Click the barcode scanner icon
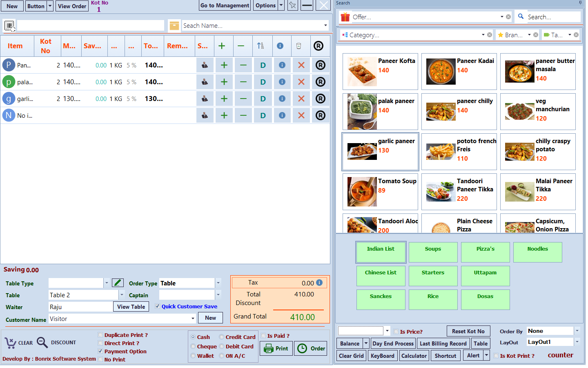 9,26
